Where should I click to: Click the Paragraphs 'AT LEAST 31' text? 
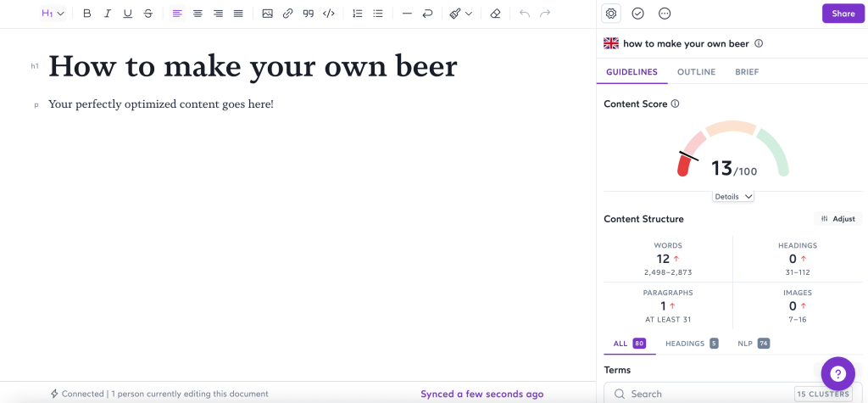point(668,320)
